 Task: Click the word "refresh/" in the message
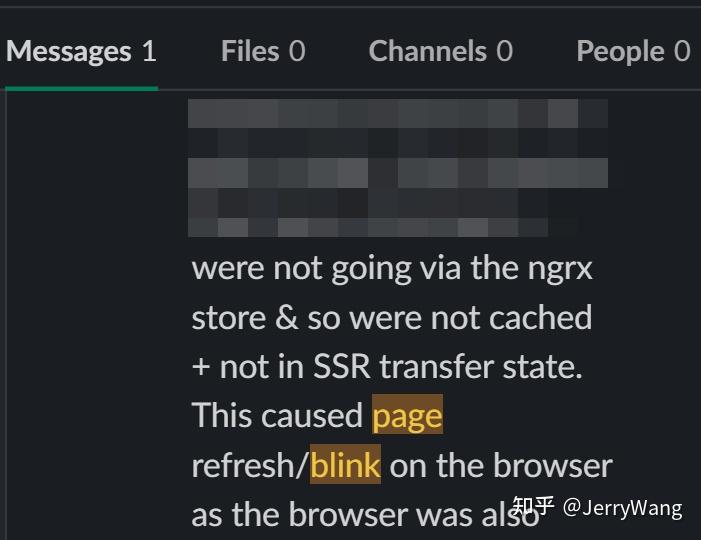tap(250, 465)
